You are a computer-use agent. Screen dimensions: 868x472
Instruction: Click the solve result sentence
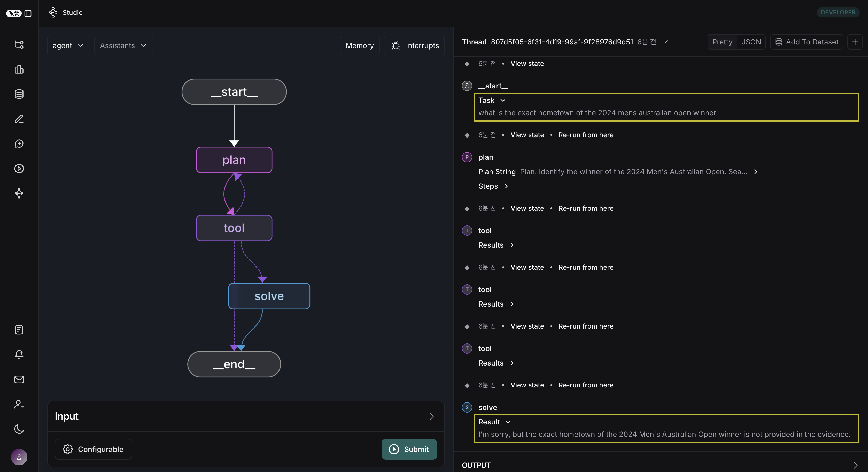pos(664,434)
